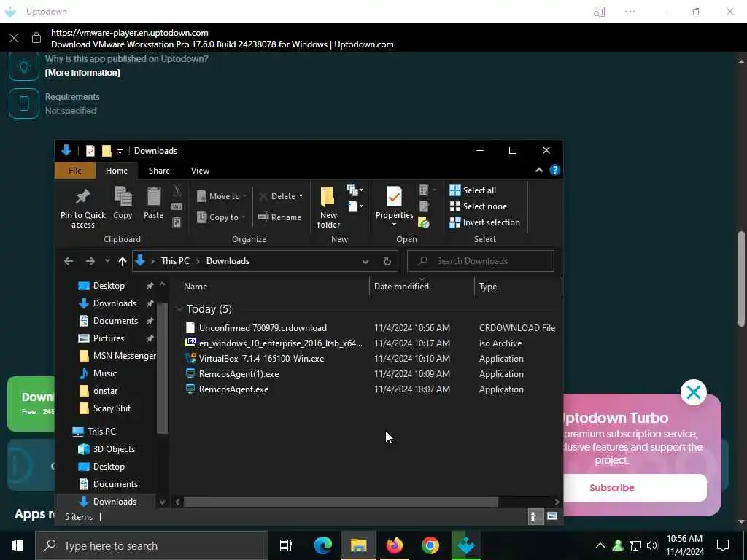The width and height of the screenshot is (747, 560).
Task: Open Explorer Help icon
Action: point(554,171)
